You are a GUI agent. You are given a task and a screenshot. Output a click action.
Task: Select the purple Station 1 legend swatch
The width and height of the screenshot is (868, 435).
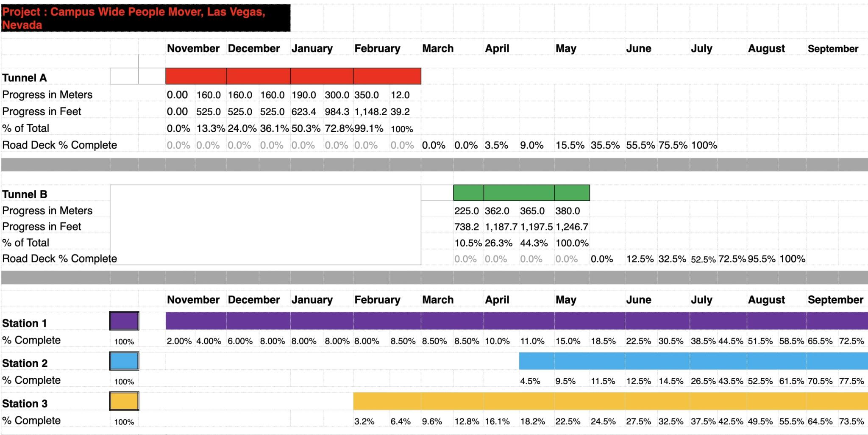124,321
